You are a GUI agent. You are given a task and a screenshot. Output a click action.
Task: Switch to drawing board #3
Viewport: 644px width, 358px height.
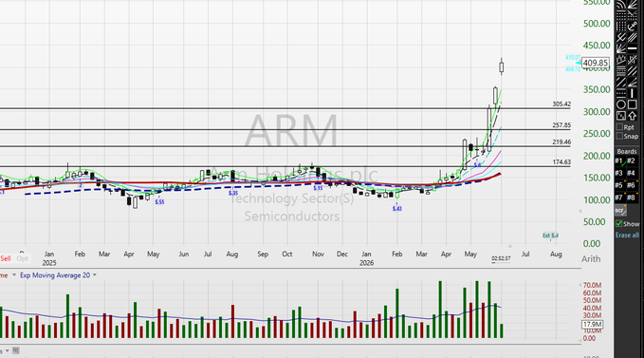(x=619, y=173)
